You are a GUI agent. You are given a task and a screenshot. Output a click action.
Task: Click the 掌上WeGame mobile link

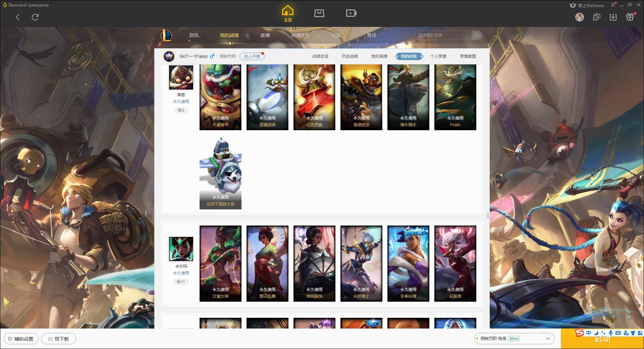pyautogui.click(x=587, y=5)
